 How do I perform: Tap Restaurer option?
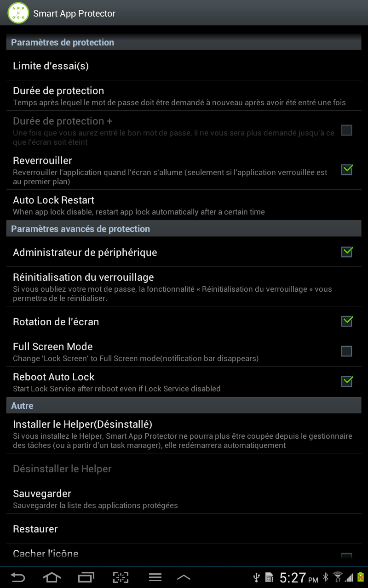point(184,529)
